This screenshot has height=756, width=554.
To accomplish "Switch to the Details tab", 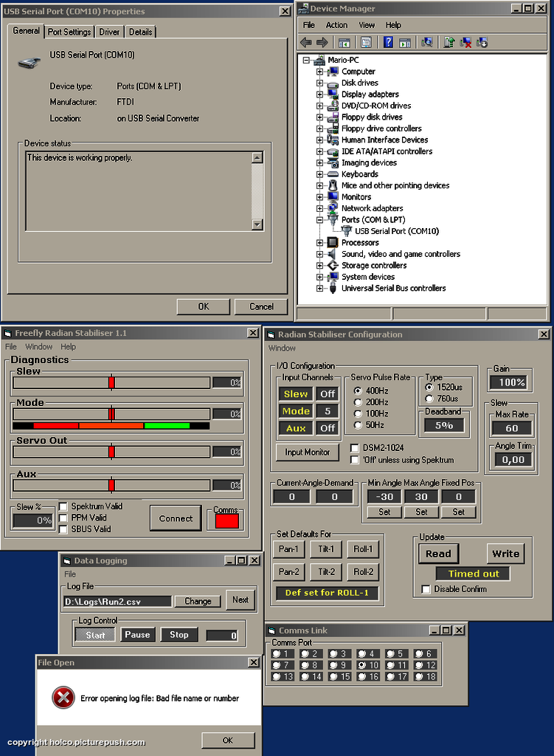I will click(140, 32).
